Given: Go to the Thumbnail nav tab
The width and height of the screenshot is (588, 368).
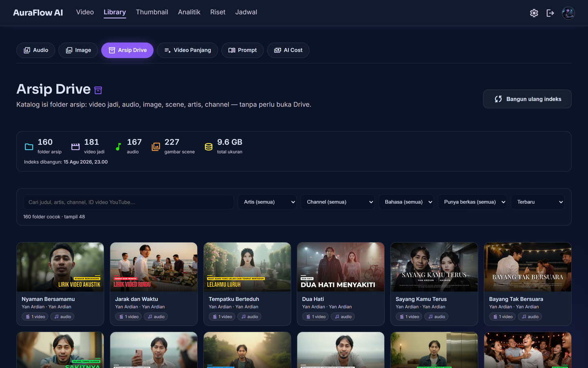Looking at the screenshot, I should [152, 12].
